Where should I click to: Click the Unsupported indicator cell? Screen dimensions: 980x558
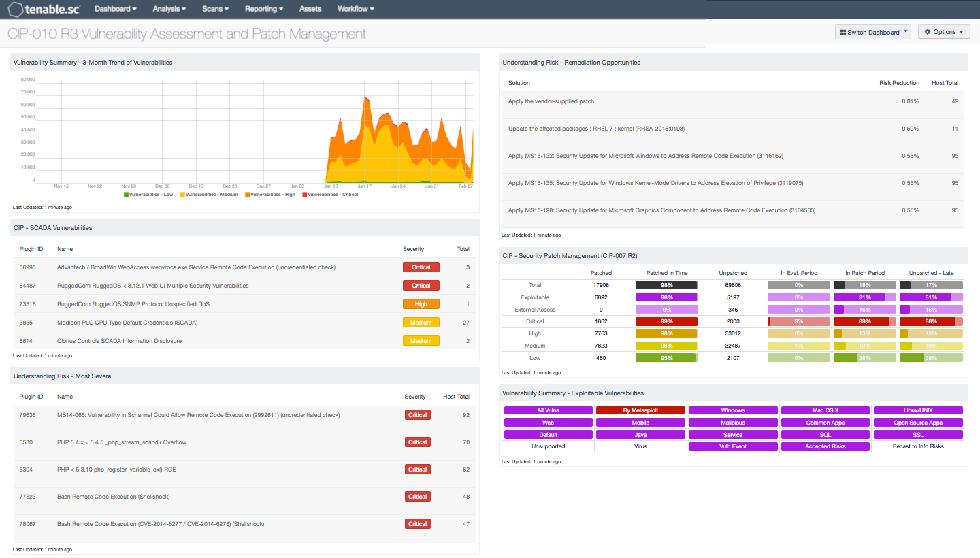coord(549,447)
